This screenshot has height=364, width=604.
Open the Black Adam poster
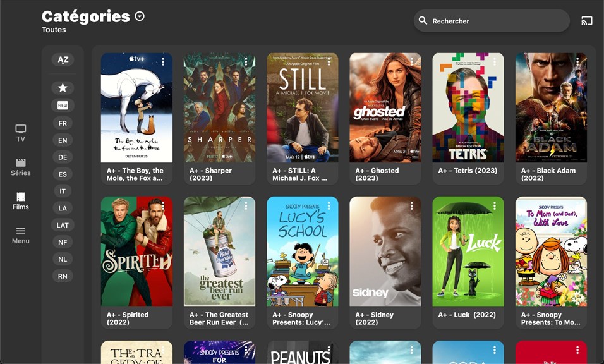pyautogui.click(x=551, y=108)
